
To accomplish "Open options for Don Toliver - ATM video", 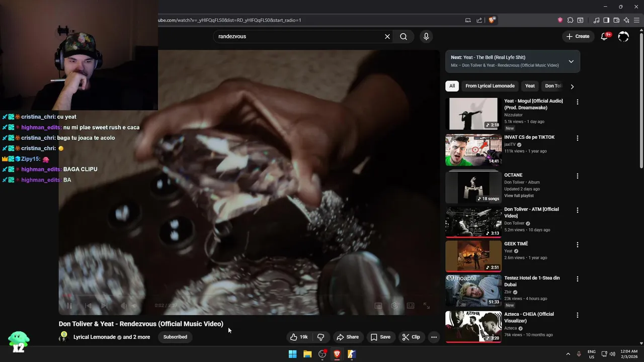I will [x=578, y=210].
